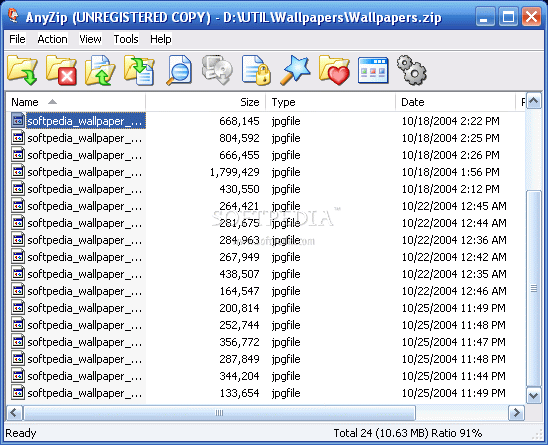This screenshot has height=445, width=548.
Task: Click the vertical scrollbar thumb
Action: pos(534,288)
